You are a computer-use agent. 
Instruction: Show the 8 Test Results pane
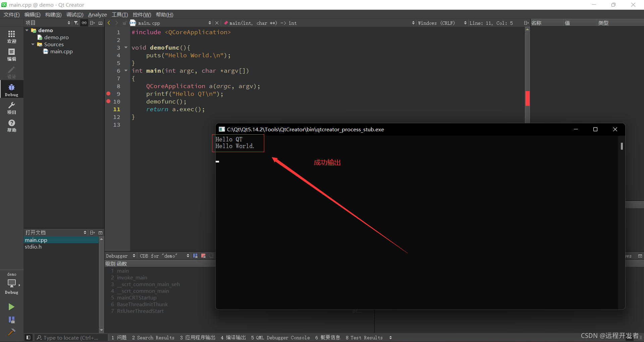coord(364,338)
